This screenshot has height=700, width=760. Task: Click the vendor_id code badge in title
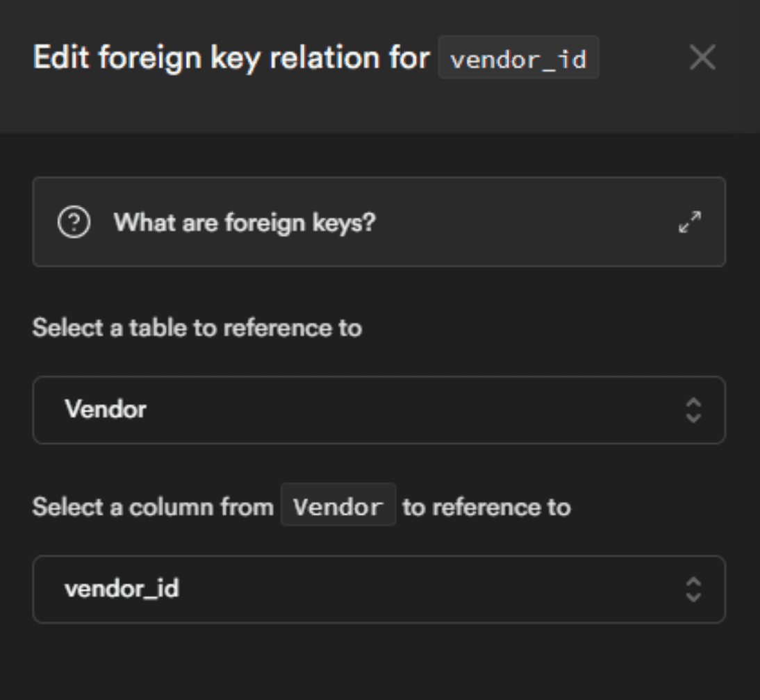tap(518, 58)
